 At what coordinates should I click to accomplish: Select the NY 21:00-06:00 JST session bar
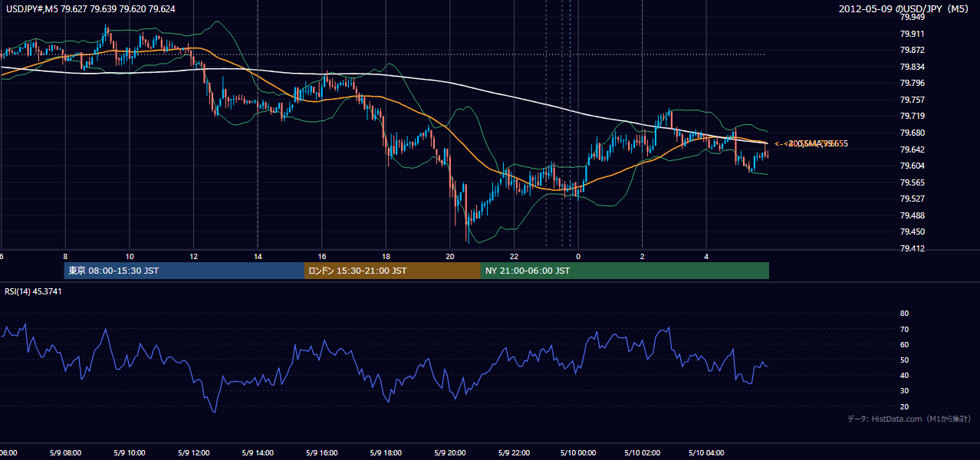click(x=625, y=271)
